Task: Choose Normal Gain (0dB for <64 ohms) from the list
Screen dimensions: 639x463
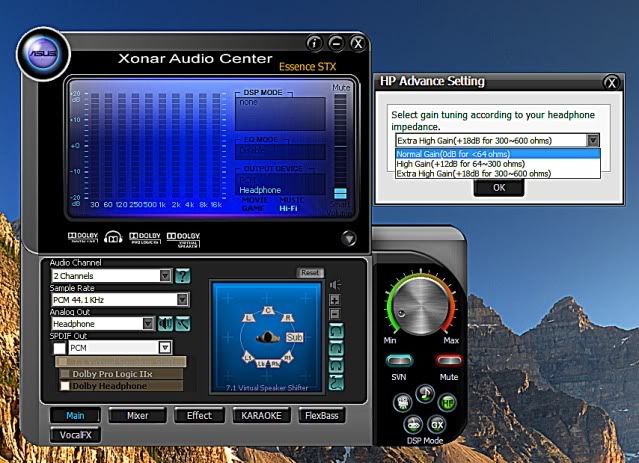Action: pyautogui.click(x=498, y=154)
